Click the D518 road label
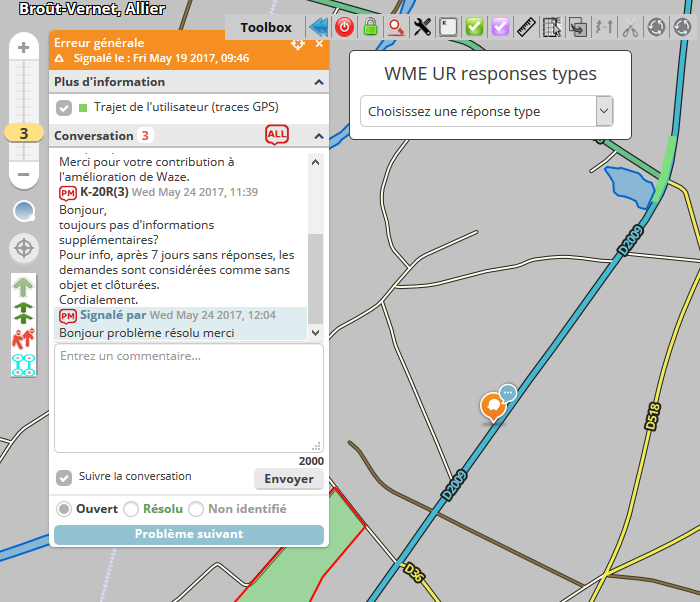 click(653, 416)
